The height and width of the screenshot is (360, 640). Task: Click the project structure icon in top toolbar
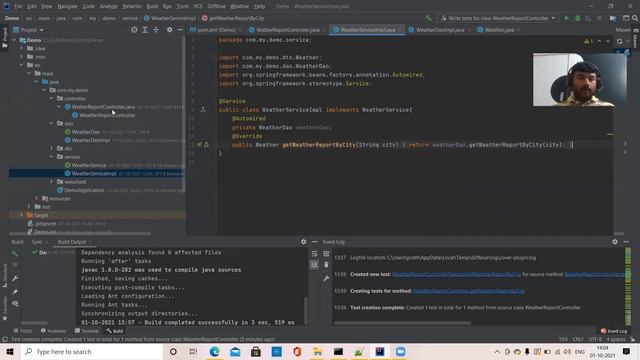click(613, 18)
